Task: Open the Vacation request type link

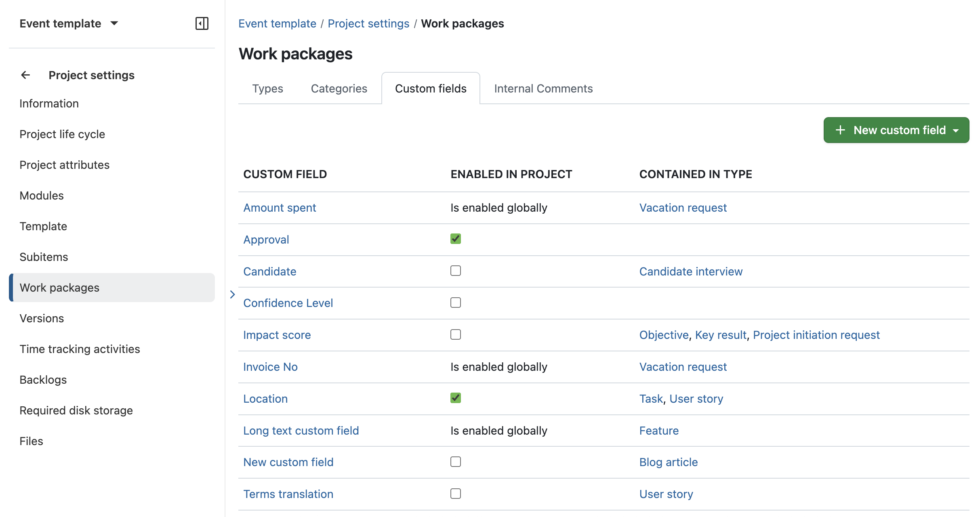Action: (x=683, y=207)
